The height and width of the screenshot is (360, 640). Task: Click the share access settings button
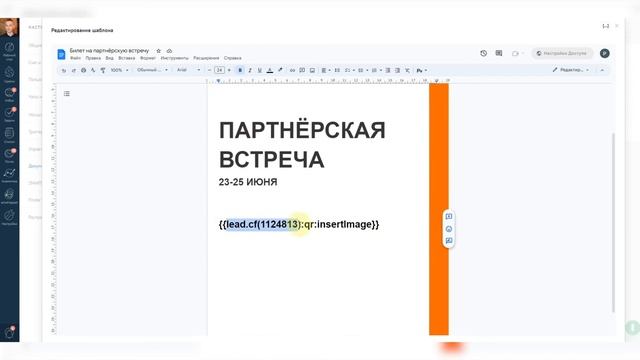[562, 53]
